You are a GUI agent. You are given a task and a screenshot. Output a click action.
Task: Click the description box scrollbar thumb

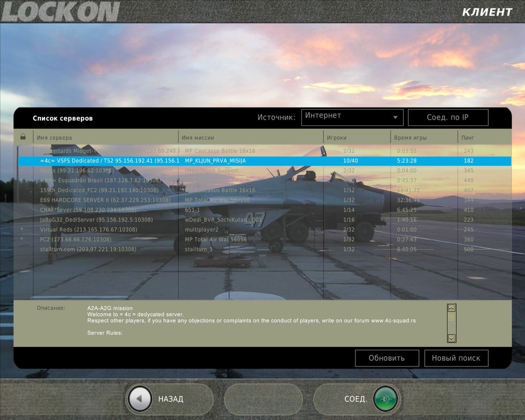(x=450, y=317)
